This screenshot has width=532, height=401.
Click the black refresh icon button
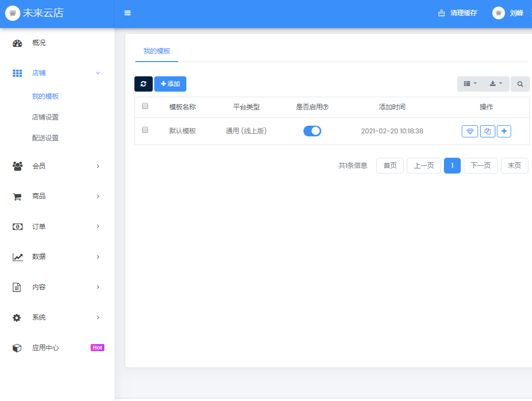tap(144, 84)
